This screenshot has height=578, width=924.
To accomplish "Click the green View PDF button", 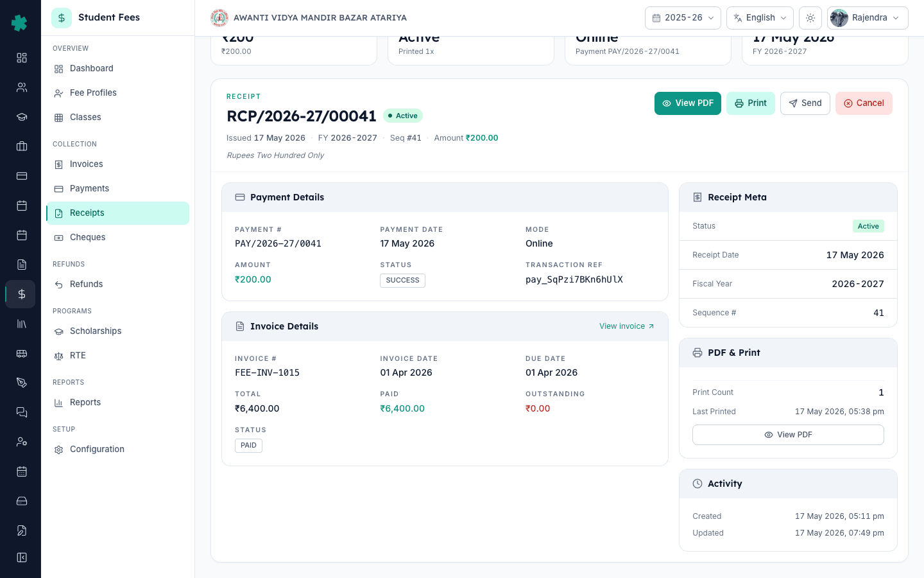I will [x=688, y=103].
